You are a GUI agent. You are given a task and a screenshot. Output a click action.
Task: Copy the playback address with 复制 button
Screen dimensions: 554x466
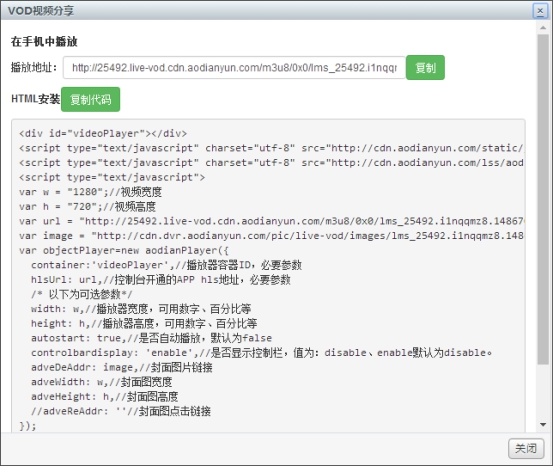tap(425, 67)
